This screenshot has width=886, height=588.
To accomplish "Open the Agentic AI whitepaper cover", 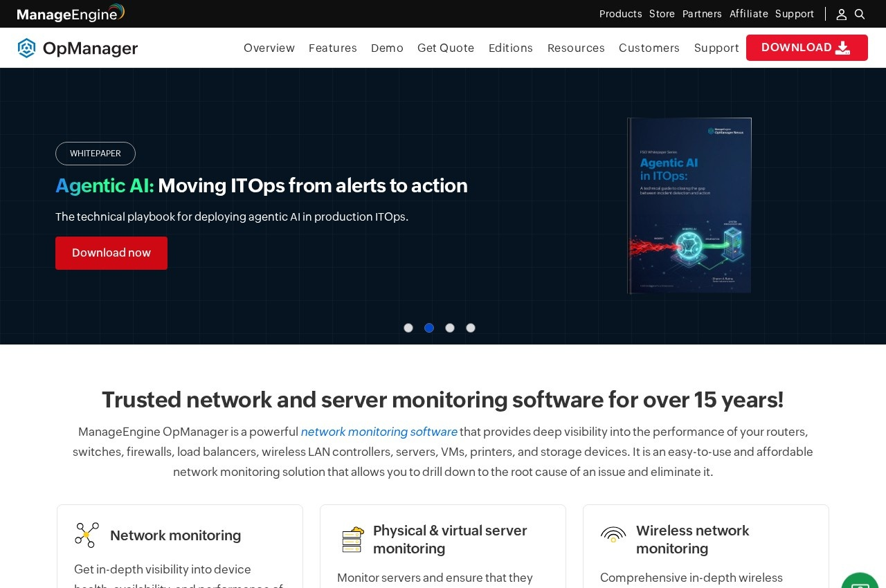I will tap(689, 205).
